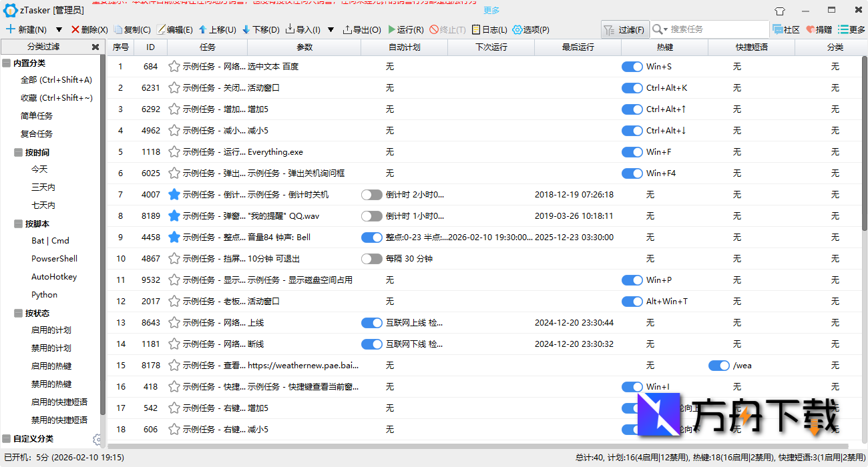The height and width of the screenshot is (467, 868).
Task: Open dropdown arrow next to New (新建)
Action: 59,29
